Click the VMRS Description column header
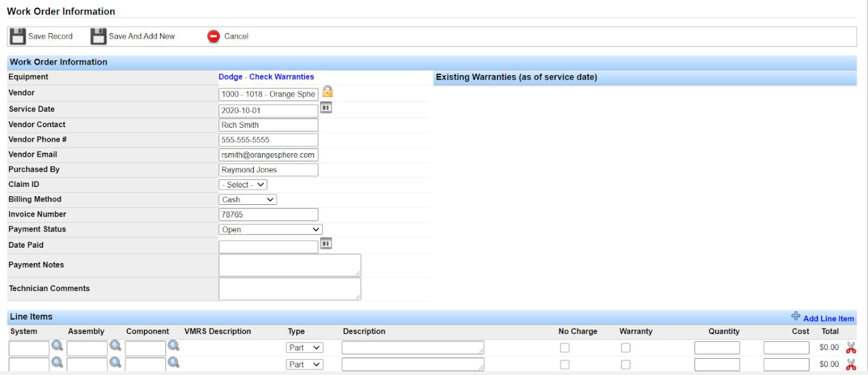The image size is (868, 375). click(217, 331)
